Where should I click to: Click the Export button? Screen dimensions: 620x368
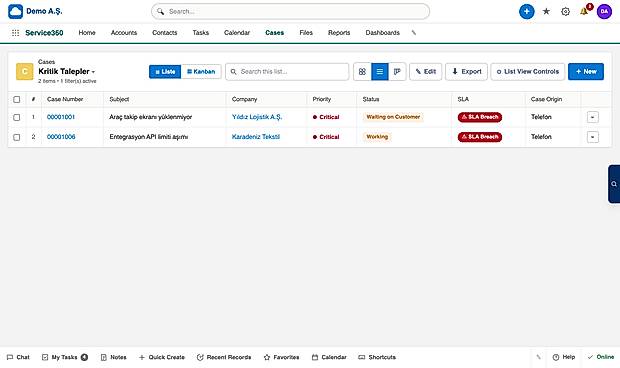coord(467,72)
